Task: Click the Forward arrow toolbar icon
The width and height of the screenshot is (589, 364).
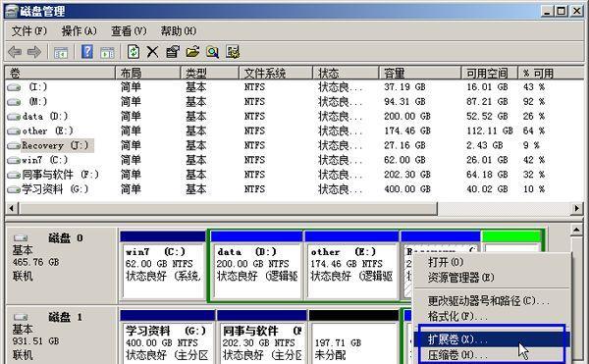Action: (x=34, y=52)
